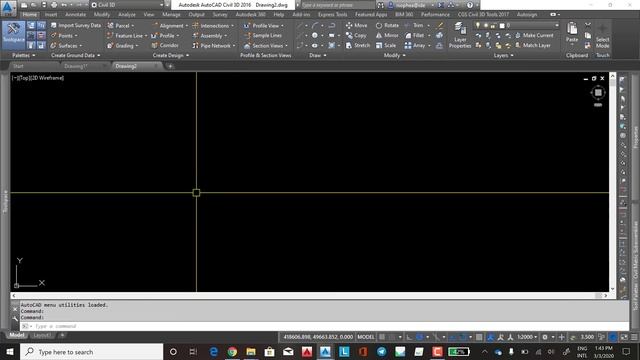
Task: Toggle grid display in status bar
Action: tap(382, 337)
